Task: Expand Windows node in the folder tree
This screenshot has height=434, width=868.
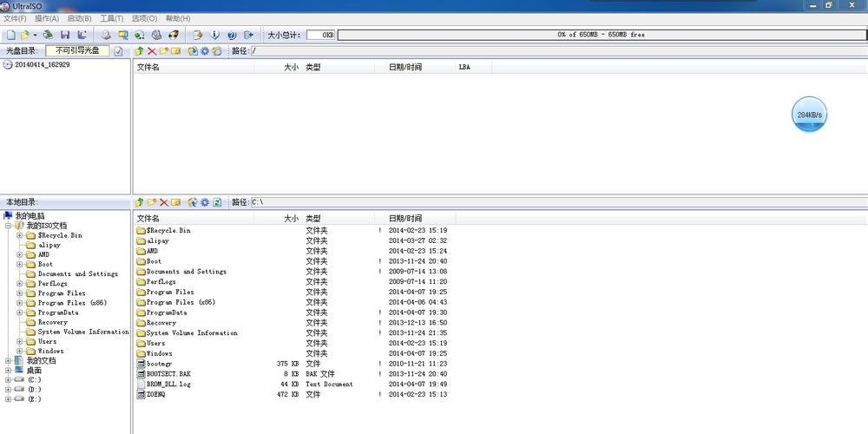Action: [x=19, y=351]
